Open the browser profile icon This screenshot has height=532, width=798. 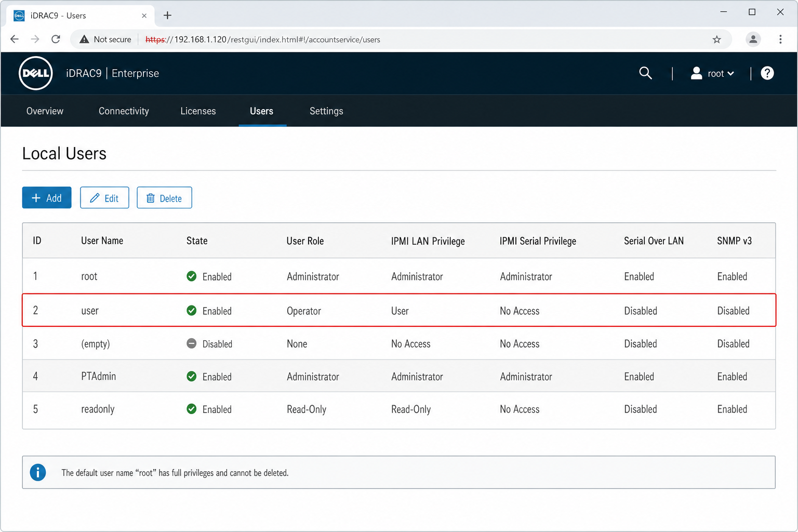(x=753, y=39)
